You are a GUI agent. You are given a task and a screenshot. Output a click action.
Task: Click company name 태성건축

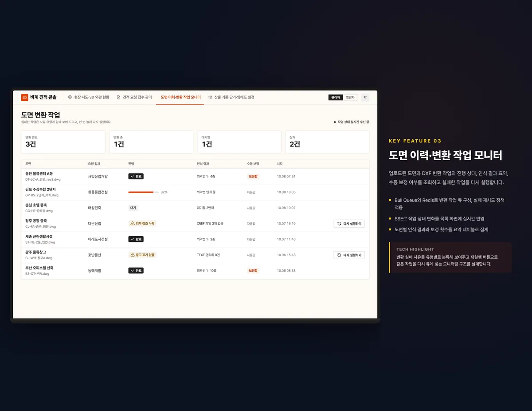click(94, 208)
